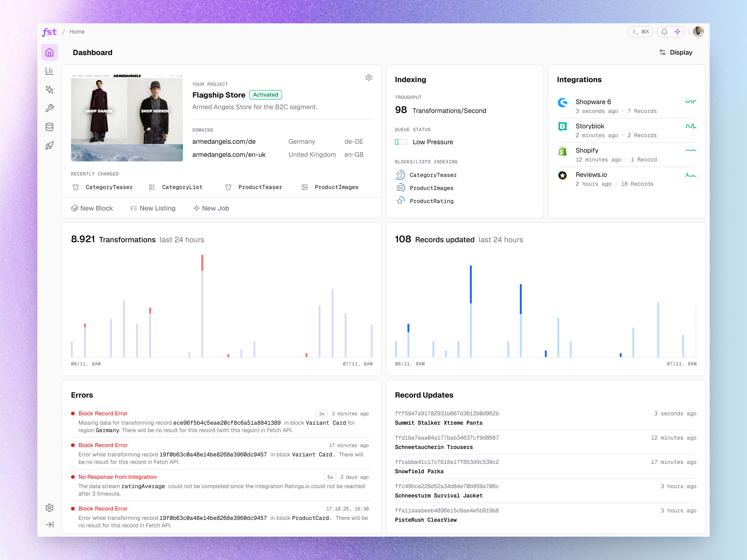Create a New Block
The width and height of the screenshot is (747, 560).
(x=92, y=208)
